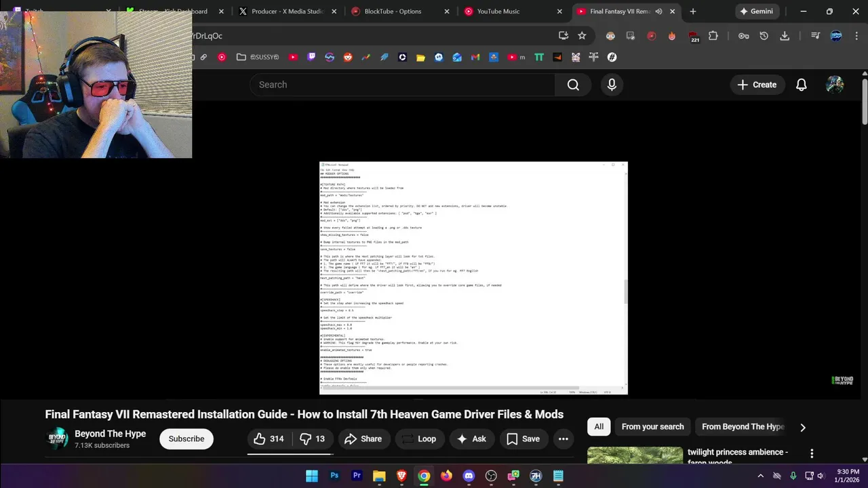Select the All filter chip
868x488 pixels.
click(599, 426)
